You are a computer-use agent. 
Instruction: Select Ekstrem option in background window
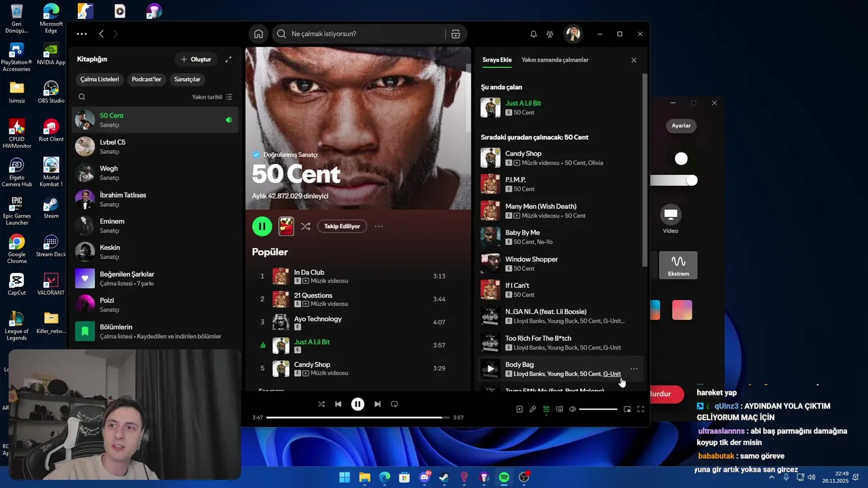click(x=678, y=265)
